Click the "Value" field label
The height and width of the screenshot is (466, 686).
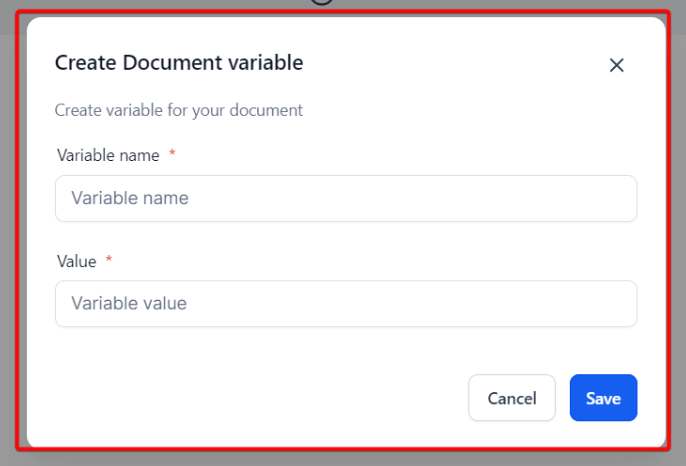pyautogui.click(x=77, y=261)
